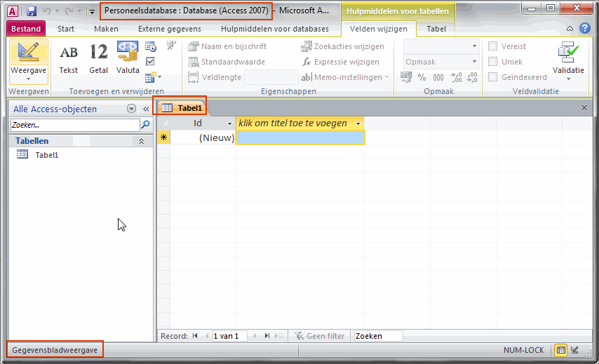Screen dimensions: 599x364
Task: Open dropdown of 'klik om titel toe te voegen'
Action: tap(358, 123)
